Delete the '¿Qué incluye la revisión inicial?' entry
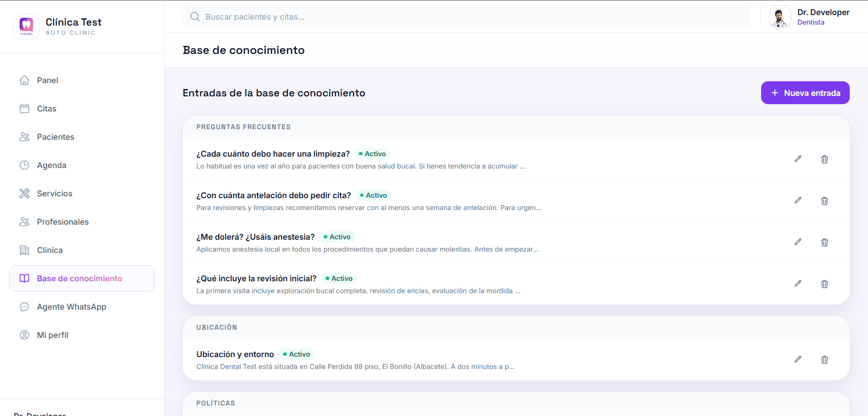This screenshot has width=868, height=416. (x=825, y=284)
